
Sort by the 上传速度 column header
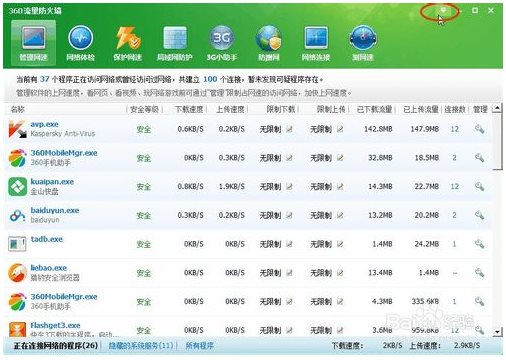(x=230, y=109)
